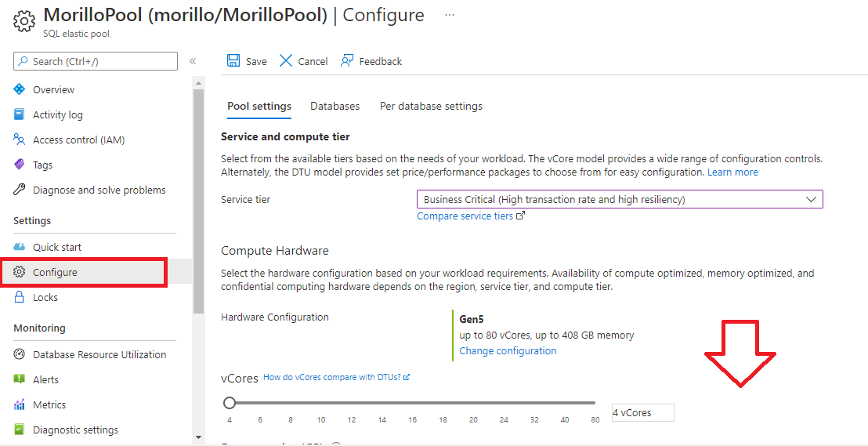
Task: Click the 4 vCores input field
Action: (642, 413)
